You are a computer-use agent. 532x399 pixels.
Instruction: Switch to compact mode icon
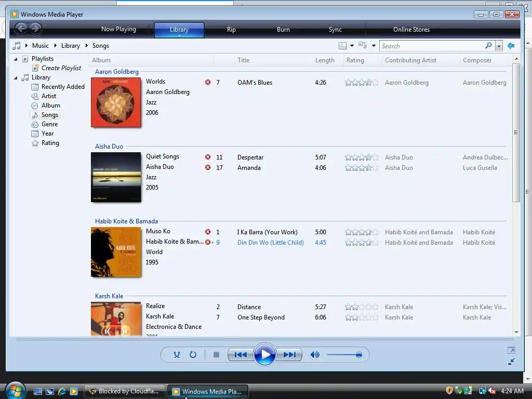pyautogui.click(x=511, y=362)
